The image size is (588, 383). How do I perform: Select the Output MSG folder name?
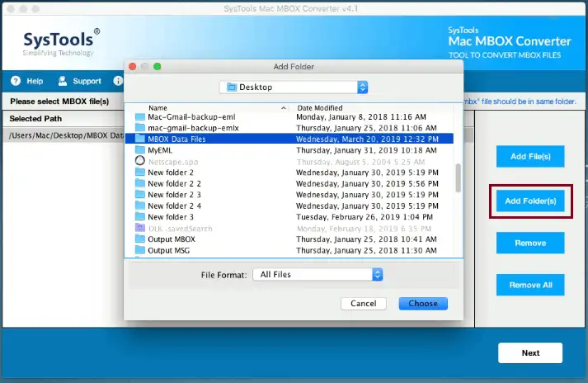click(169, 250)
